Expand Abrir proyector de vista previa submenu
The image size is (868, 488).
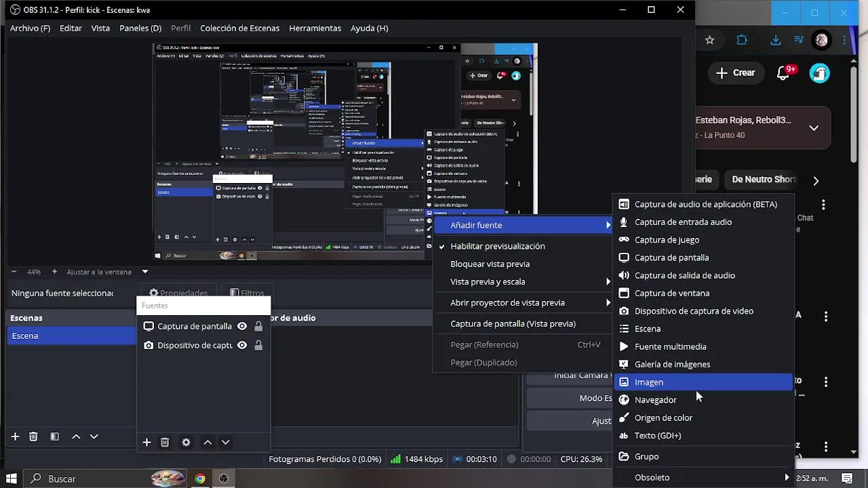[x=522, y=302]
